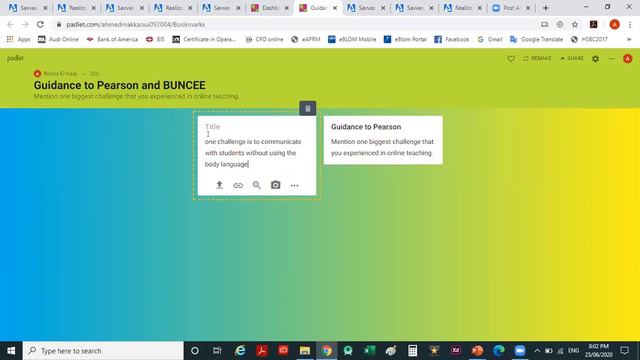This screenshot has height=360, width=640.
Task: Open more attachment options ellipsis in post
Action: pyautogui.click(x=294, y=185)
